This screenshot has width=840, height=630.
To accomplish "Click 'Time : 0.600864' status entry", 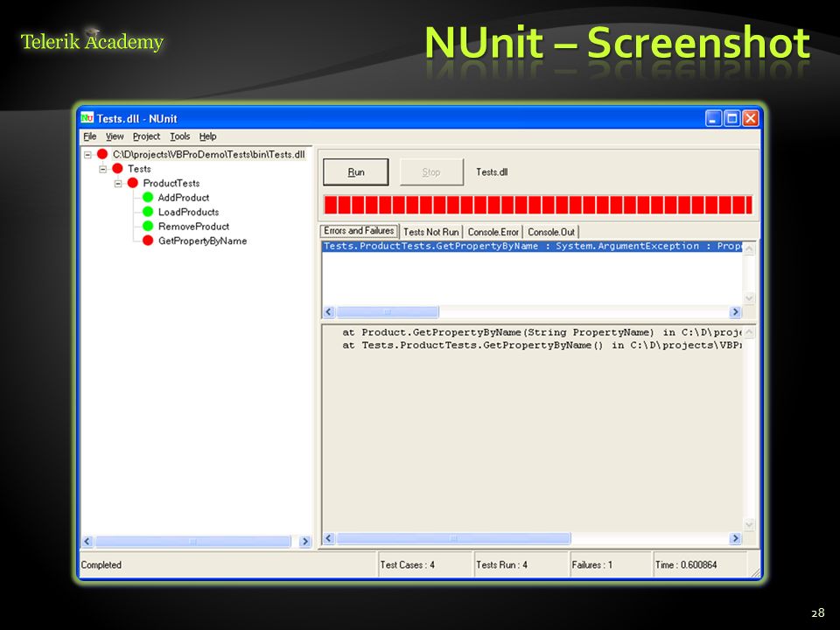I will pyautogui.click(x=686, y=564).
